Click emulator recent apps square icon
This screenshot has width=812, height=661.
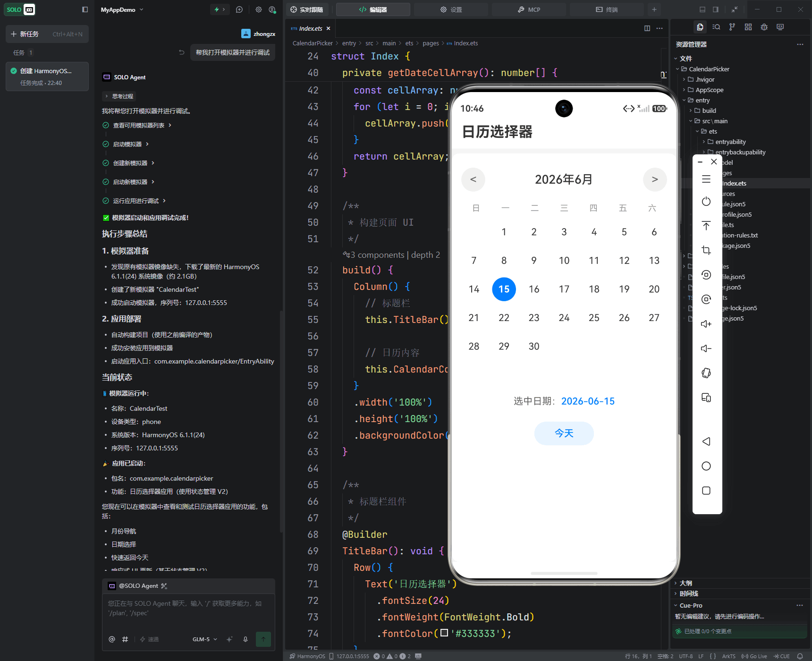click(706, 491)
